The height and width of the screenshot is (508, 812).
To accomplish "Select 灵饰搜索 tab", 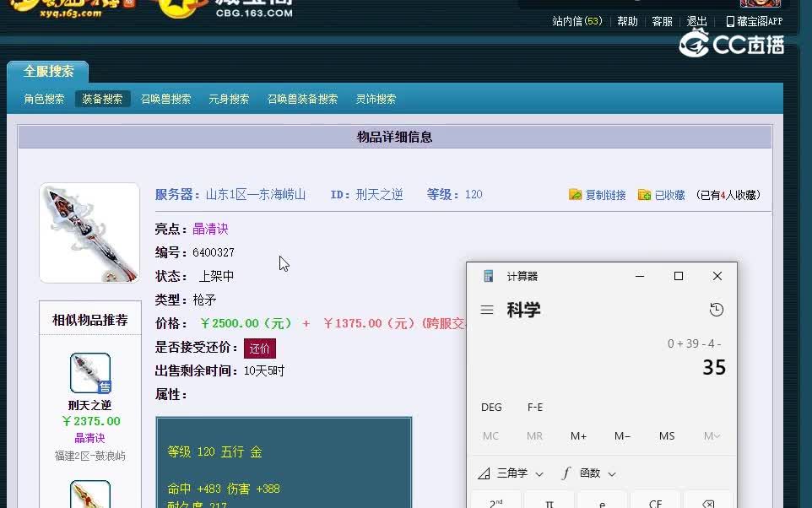I will [x=376, y=99].
